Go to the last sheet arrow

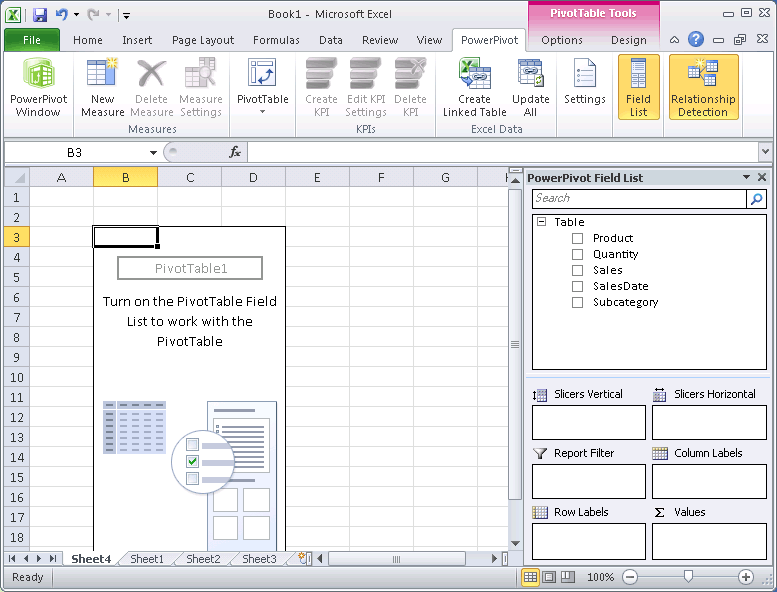pyautogui.click(x=53, y=559)
